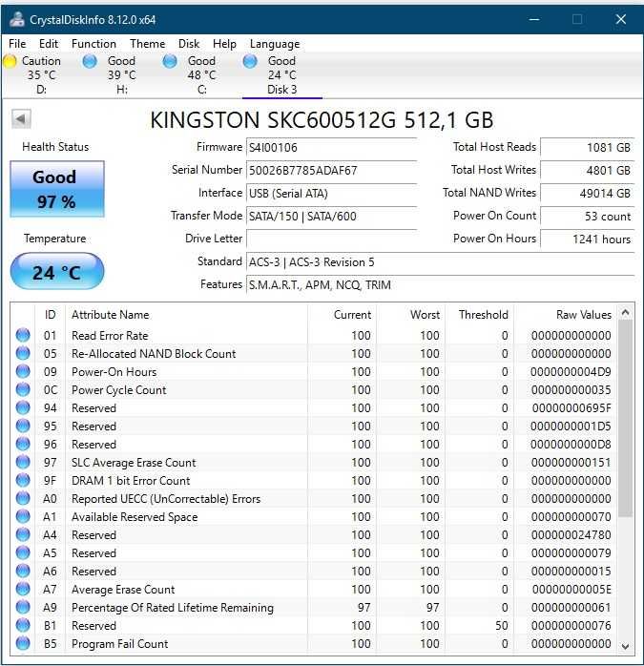
Task: Click the Total Host Reads value 1081 GB
Action: [x=587, y=147]
